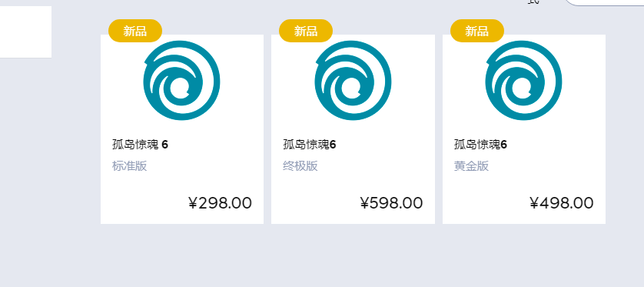
Task: Click the 新品 badge on the ¥498.00 card
Action: tap(477, 31)
